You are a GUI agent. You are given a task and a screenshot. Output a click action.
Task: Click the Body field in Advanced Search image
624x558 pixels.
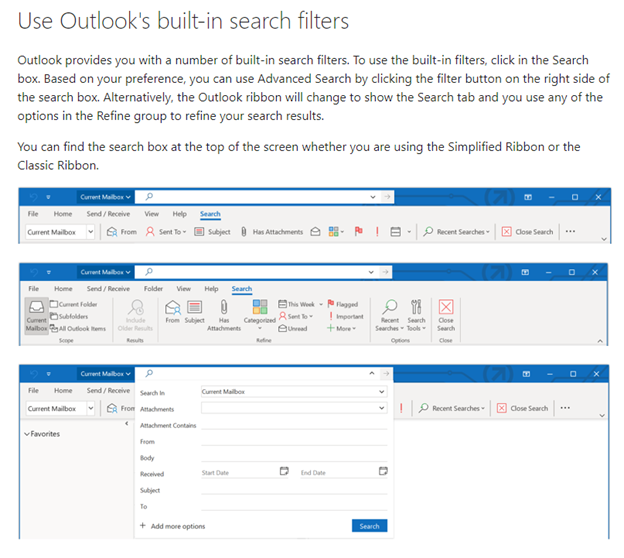point(294,457)
